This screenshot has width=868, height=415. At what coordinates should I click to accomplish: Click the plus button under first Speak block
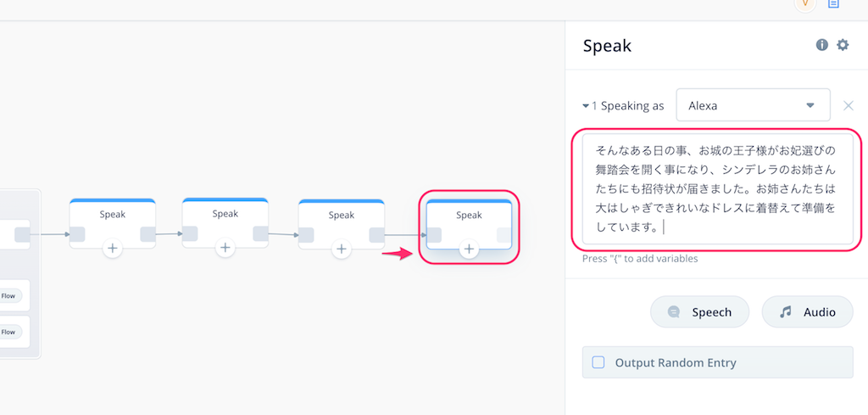pyautogui.click(x=113, y=248)
